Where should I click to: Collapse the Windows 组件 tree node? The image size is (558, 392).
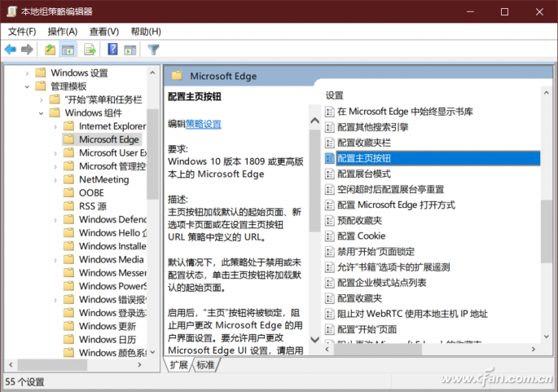coord(42,113)
